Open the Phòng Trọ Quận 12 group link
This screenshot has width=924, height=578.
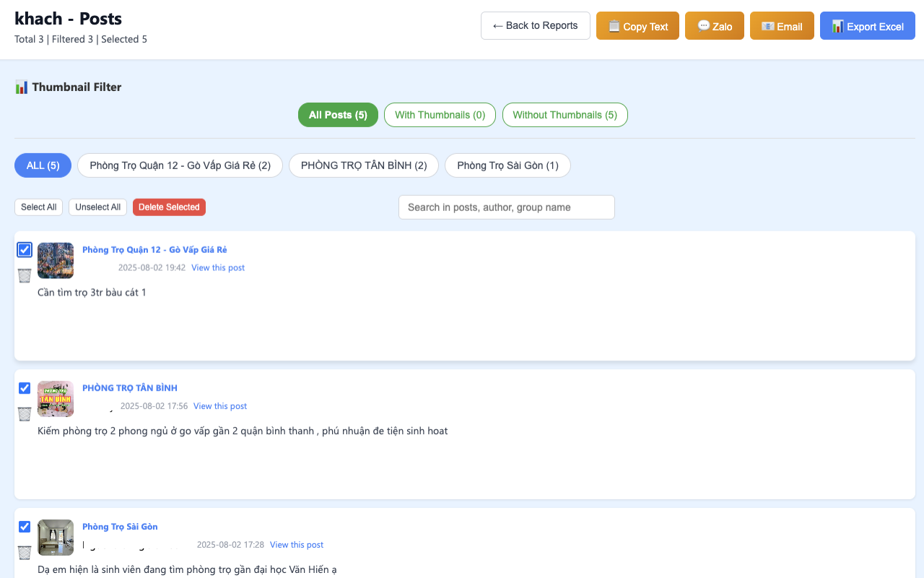(x=154, y=249)
